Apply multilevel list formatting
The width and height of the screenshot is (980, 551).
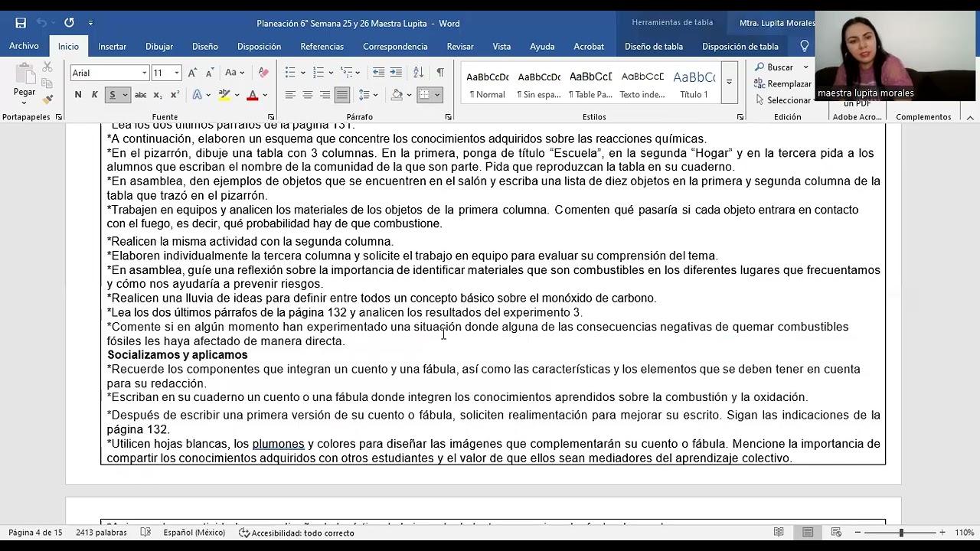pyautogui.click(x=347, y=73)
